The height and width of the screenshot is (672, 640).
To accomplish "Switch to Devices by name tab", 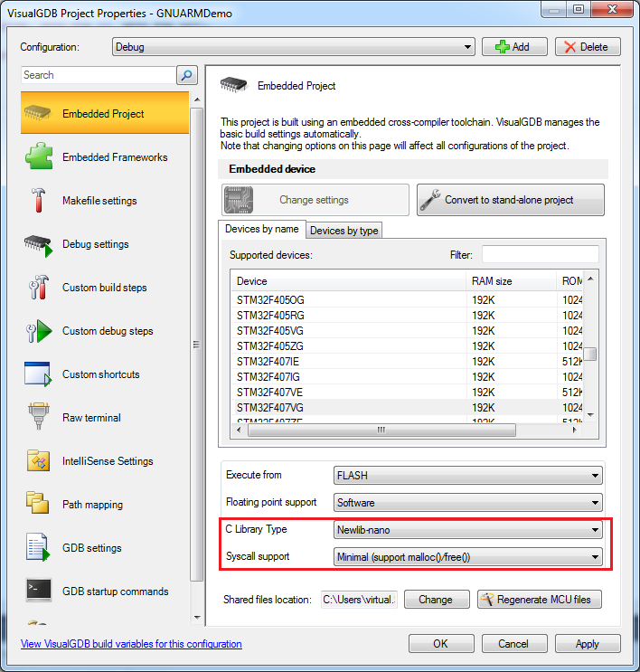I will [262, 230].
